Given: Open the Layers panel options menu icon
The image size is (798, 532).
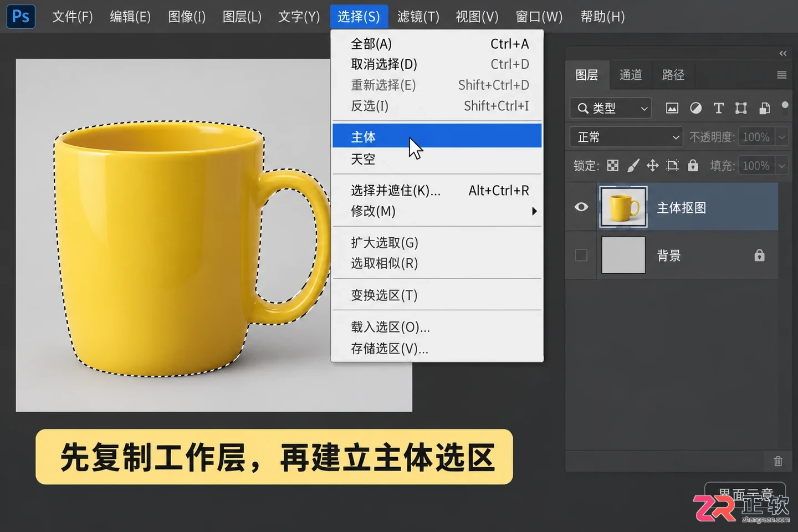Looking at the screenshot, I should pyautogui.click(x=781, y=75).
